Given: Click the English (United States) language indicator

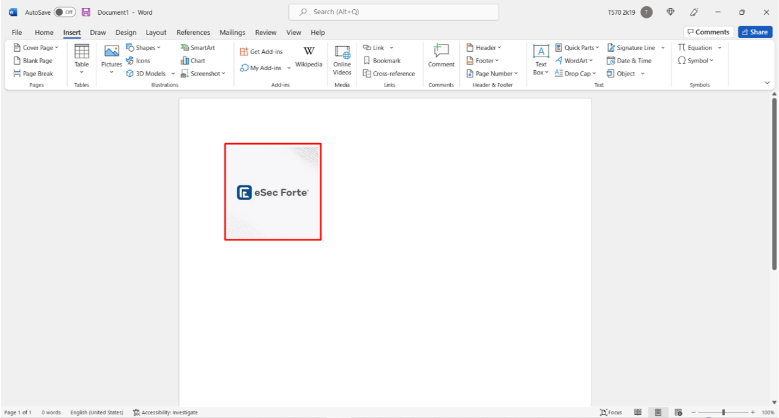Looking at the screenshot, I should 97,413.
